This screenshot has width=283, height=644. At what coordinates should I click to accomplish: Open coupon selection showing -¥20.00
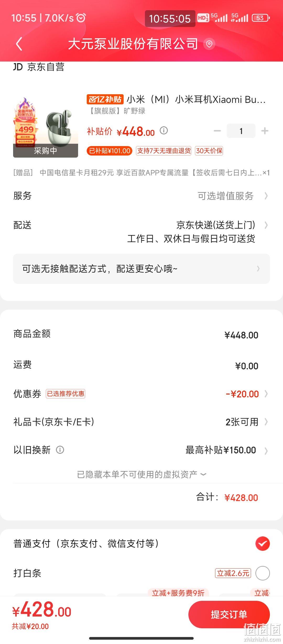(247, 394)
